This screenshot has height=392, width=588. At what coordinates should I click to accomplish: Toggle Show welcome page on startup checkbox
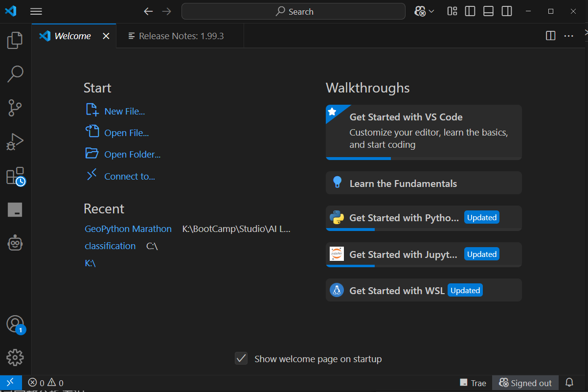pyautogui.click(x=241, y=359)
